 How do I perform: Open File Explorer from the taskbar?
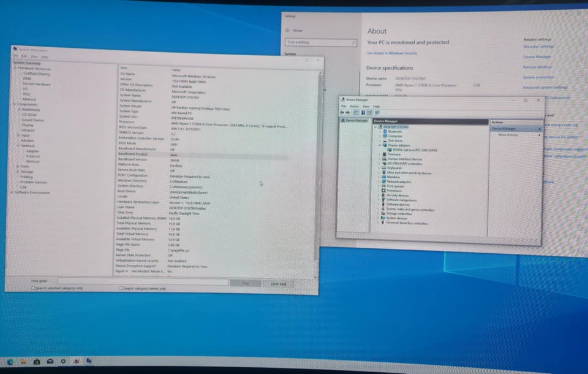coord(23,362)
